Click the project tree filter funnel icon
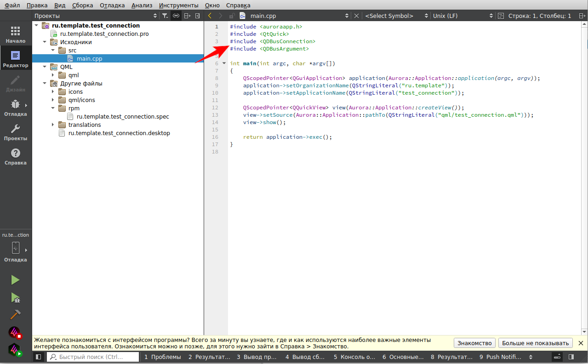The height and width of the screenshot is (364, 588). (x=165, y=16)
